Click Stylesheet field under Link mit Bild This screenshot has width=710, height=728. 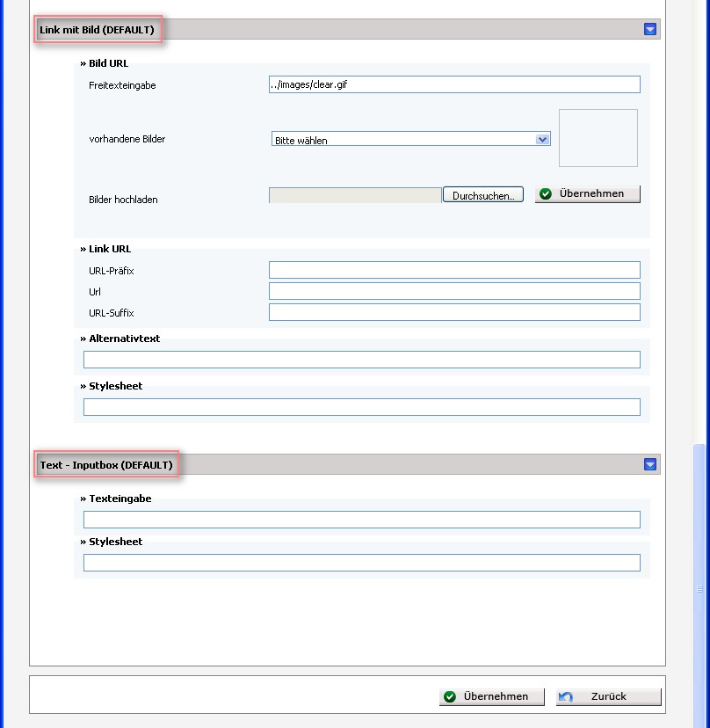pos(362,407)
